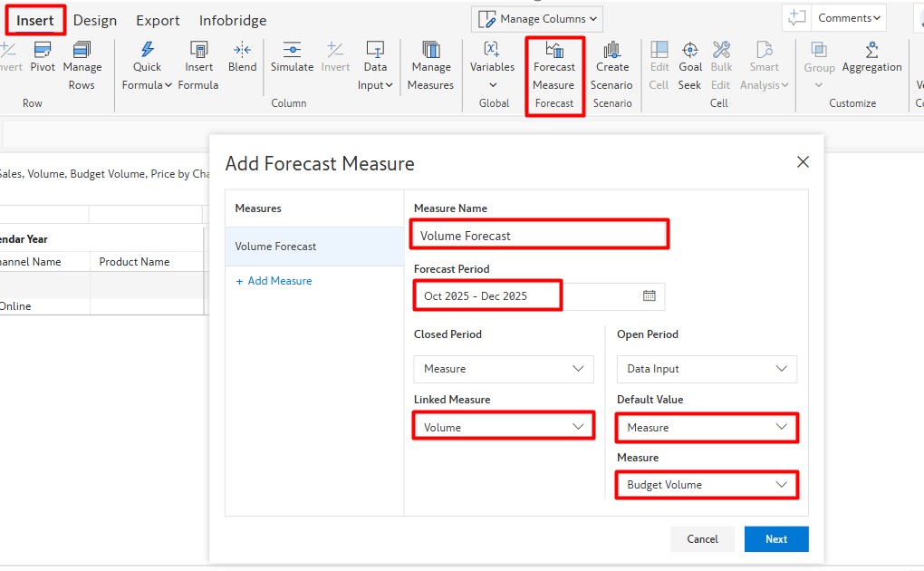This screenshot has width=924, height=571.
Task: Open the Data Input tool
Action: pos(375,66)
